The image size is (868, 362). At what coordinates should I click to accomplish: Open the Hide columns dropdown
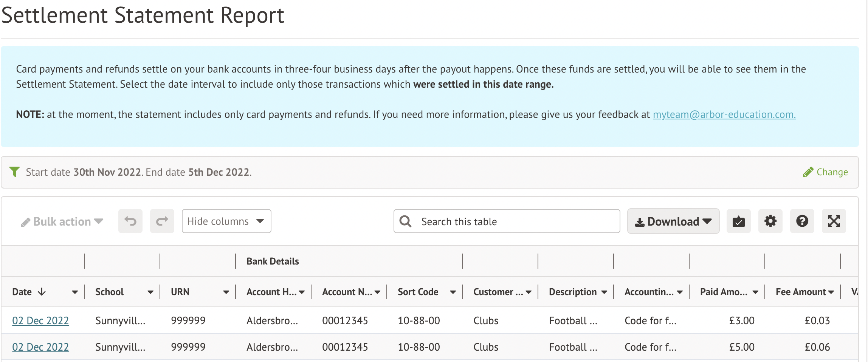(226, 221)
